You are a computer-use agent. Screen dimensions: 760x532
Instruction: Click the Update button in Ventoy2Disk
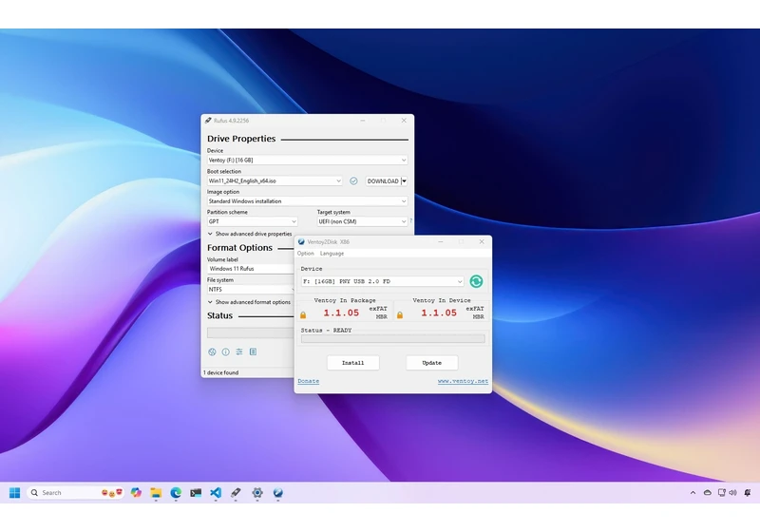[432, 363]
